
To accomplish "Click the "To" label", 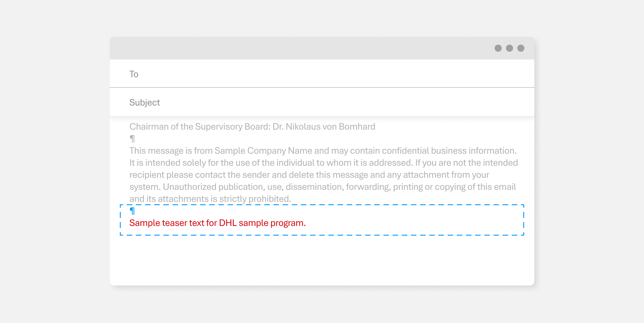I will (134, 74).
